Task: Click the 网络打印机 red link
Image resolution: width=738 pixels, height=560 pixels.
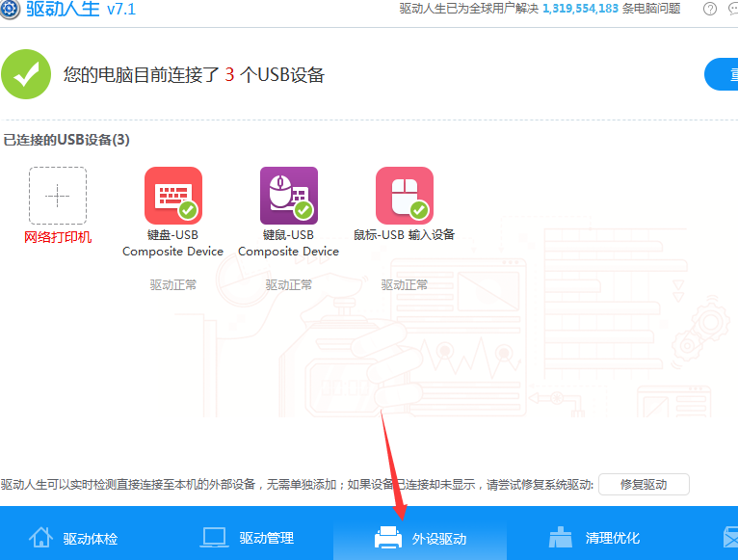Action: point(58,237)
